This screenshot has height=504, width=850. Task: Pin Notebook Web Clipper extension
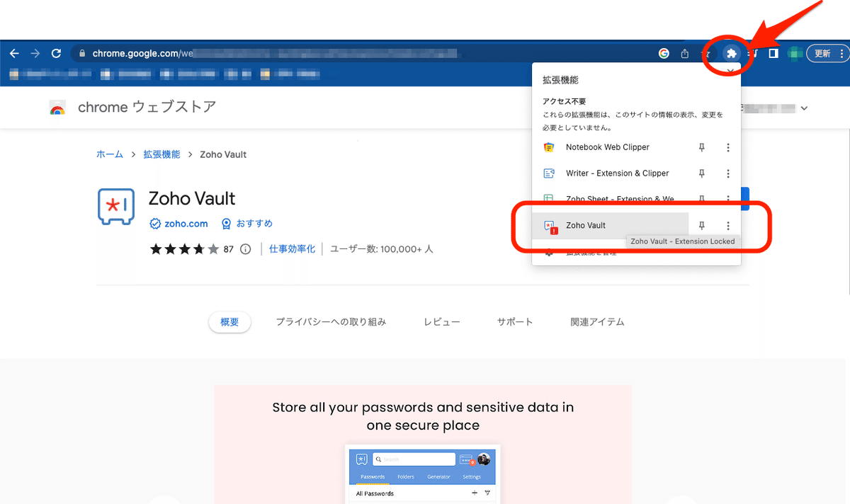(x=702, y=147)
